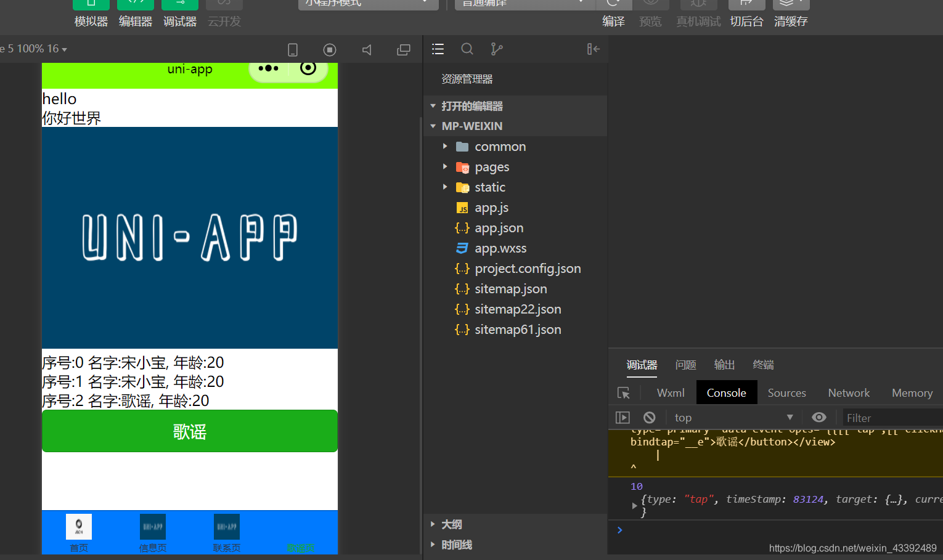Open sitemap.json file
943x560 pixels.
pos(515,289)
